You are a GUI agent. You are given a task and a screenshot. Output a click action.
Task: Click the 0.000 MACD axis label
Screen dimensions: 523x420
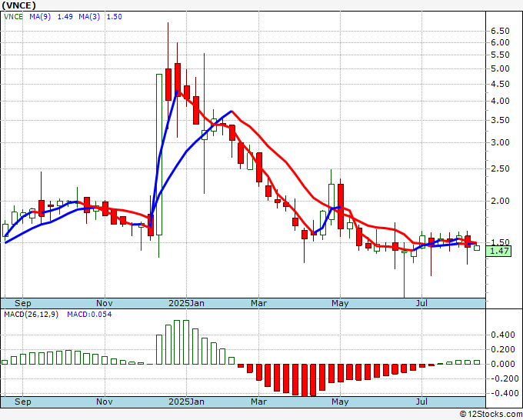503,364
